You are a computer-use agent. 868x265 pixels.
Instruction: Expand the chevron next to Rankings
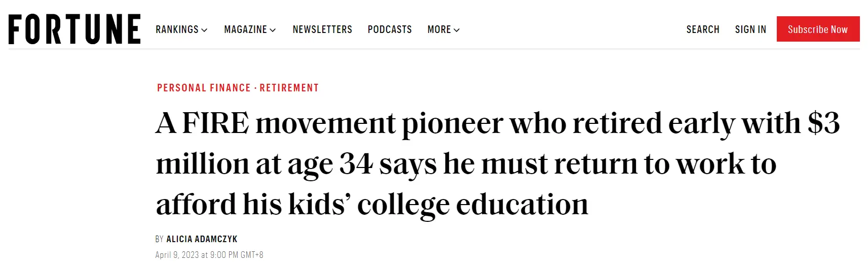[x=204, y=30]
